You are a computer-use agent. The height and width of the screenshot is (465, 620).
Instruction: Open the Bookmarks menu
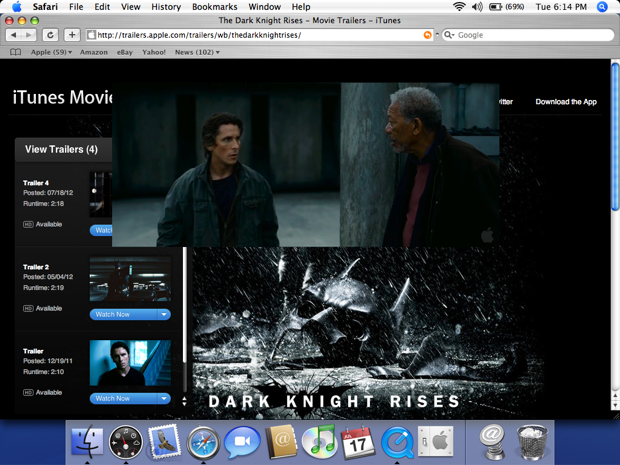pyautogui.click(x=215, y=7)
